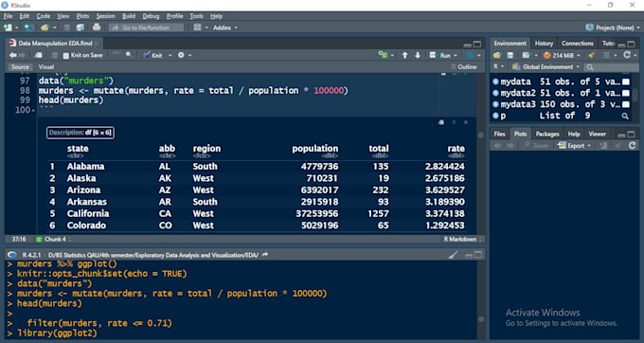Image resolution: width=644 pixels, height=343 pixels.
Task: Switch the editor to Source mode
Action: pyautogui.click(x=20, y=67)
